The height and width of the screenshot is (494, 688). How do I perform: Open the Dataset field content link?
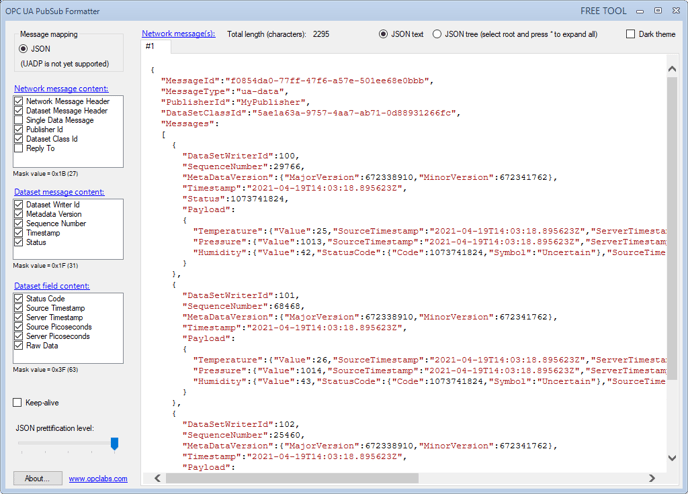52,286
